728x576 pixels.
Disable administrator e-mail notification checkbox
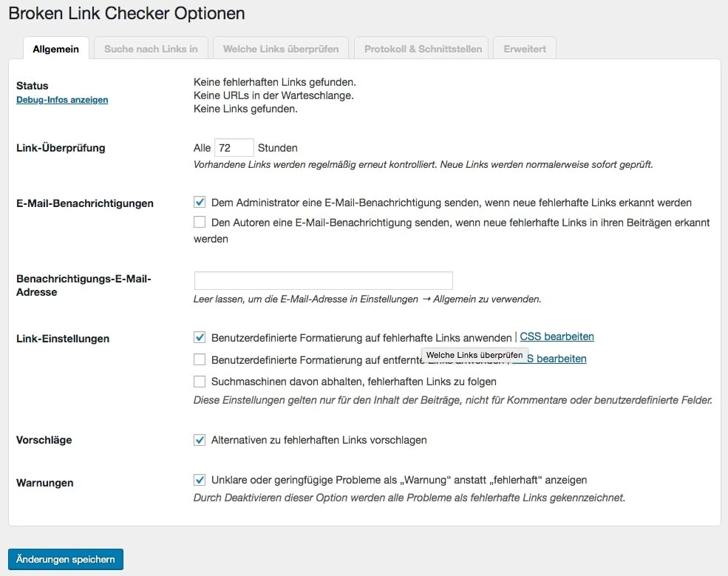click(200, 202)
